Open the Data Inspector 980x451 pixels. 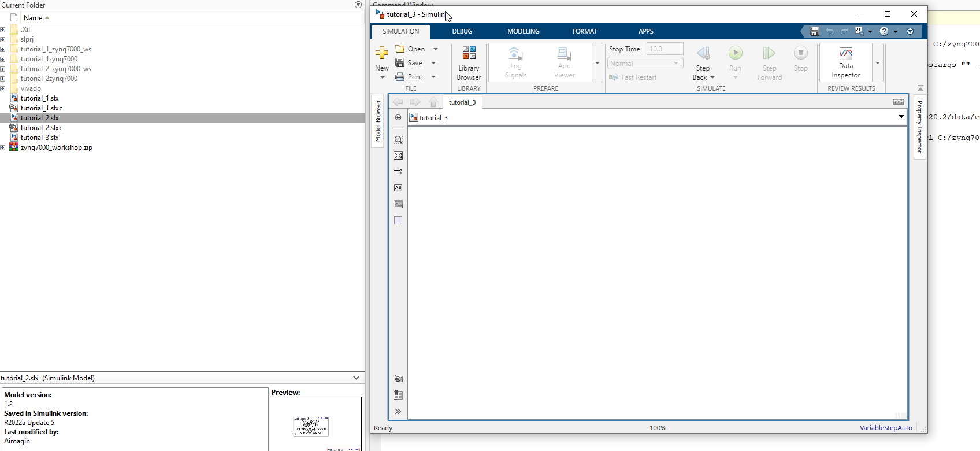click(x=846, y=62)
